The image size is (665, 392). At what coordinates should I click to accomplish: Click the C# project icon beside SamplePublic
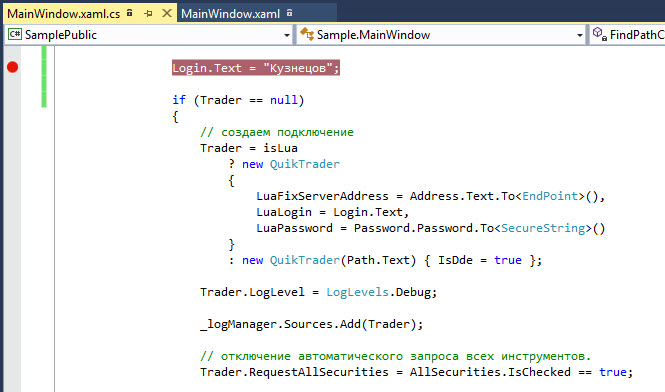pos(15,34)
